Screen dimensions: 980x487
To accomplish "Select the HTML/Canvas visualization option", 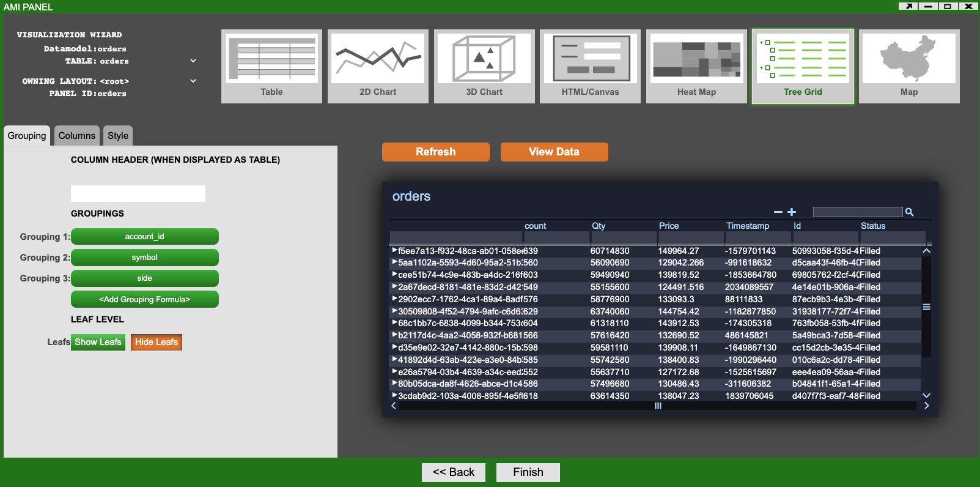I will coord(590,66).
